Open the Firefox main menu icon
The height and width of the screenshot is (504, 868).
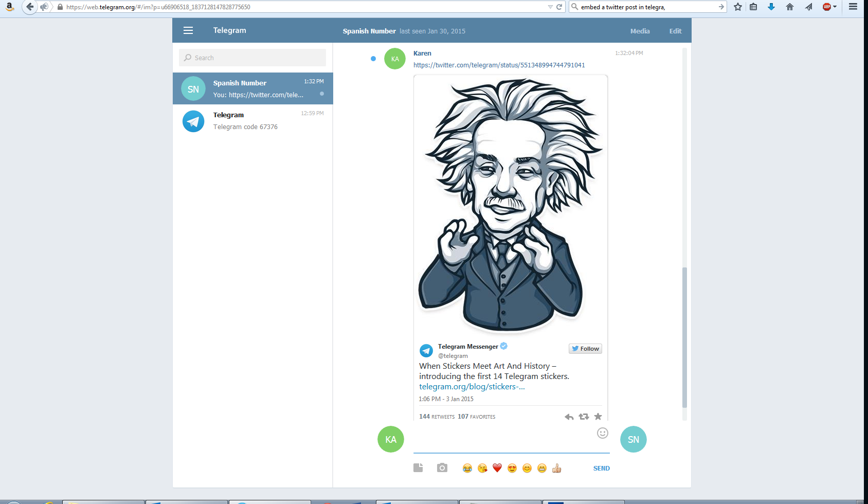[853, 7]
